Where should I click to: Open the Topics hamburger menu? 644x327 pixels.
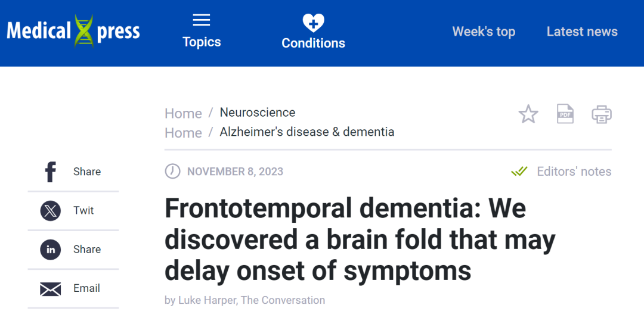pyautogui.click(x=202, y=21)
